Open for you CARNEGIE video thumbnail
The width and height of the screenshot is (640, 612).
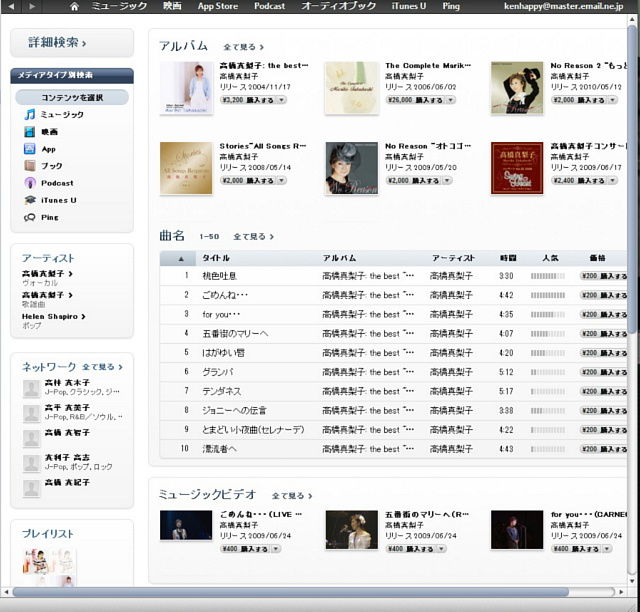517,530
